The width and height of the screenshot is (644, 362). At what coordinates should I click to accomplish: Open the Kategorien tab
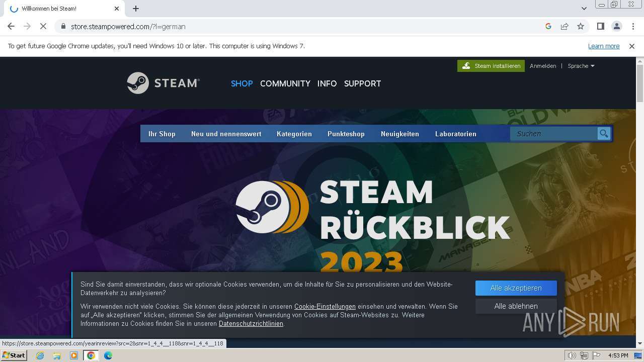(294, 134)
